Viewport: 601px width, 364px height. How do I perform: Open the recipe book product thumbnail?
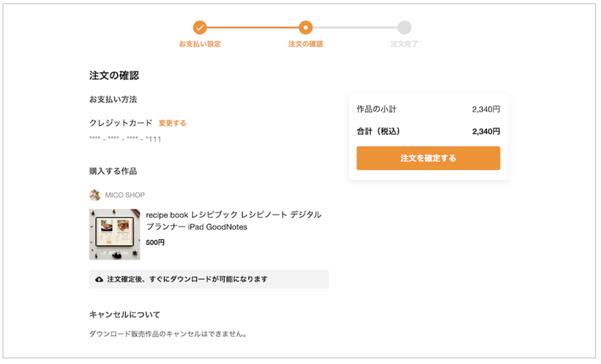(114, 234)
